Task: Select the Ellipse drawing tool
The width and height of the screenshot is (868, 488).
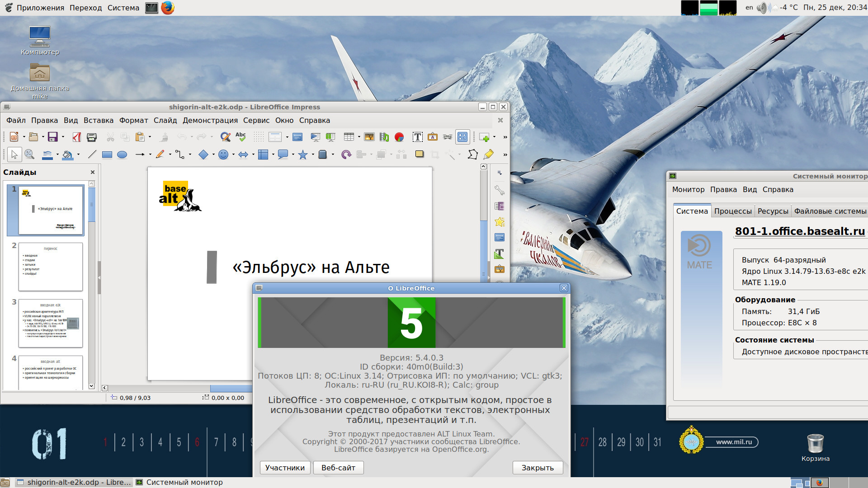Action: [122, 155]
